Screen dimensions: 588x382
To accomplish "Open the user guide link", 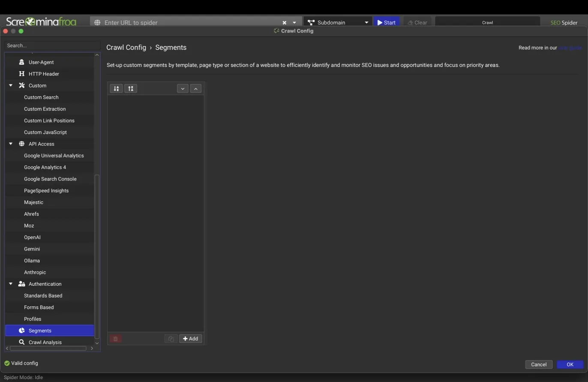I will 570,48.
